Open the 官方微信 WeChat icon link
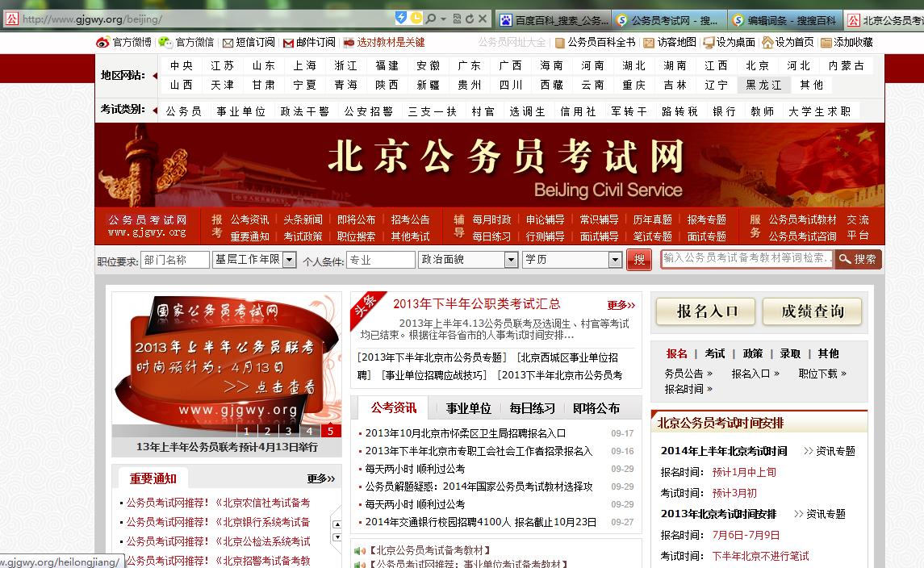The image size is (924, 568). [165, 43]
